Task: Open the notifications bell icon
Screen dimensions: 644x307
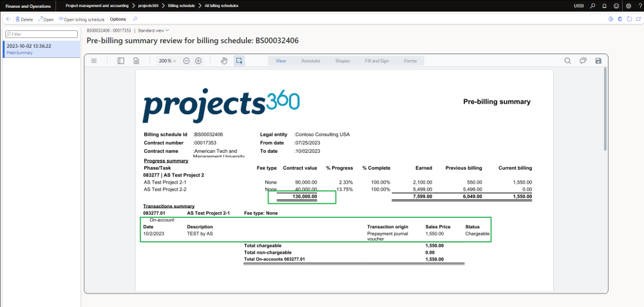Action: coord(604,6)
